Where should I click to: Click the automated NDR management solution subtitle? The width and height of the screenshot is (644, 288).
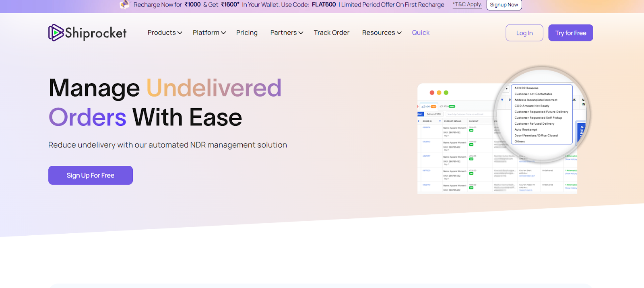pos(167,145)
